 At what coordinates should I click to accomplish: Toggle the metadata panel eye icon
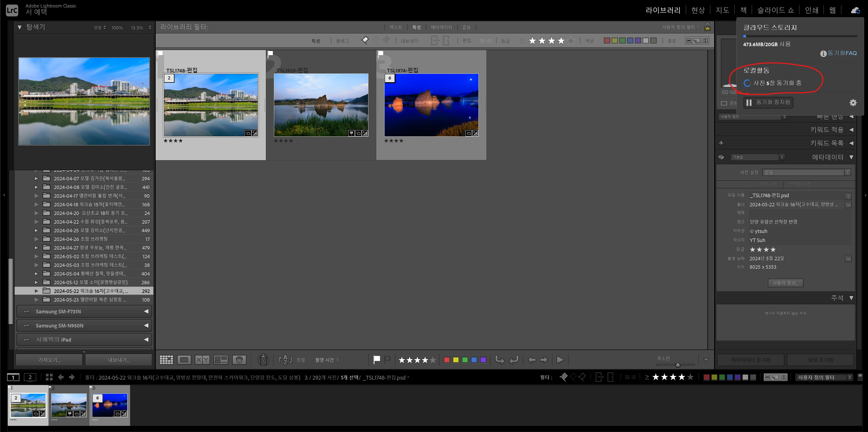click(721, 157)
